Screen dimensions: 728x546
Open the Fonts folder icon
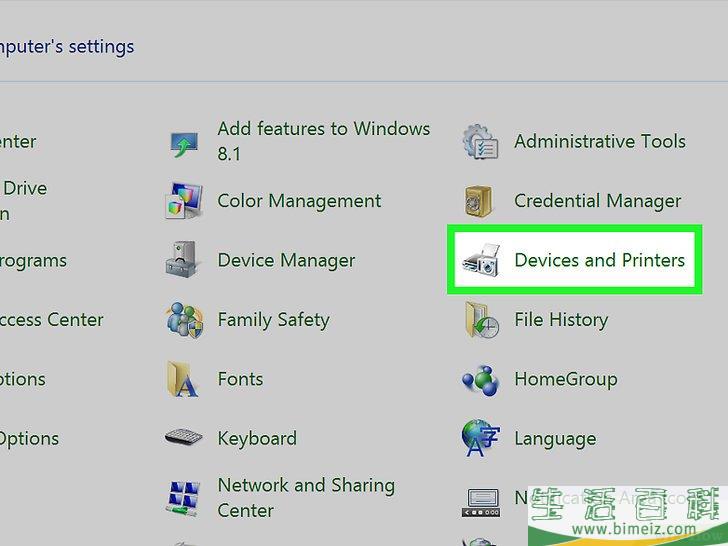click(x=182, y=379)
